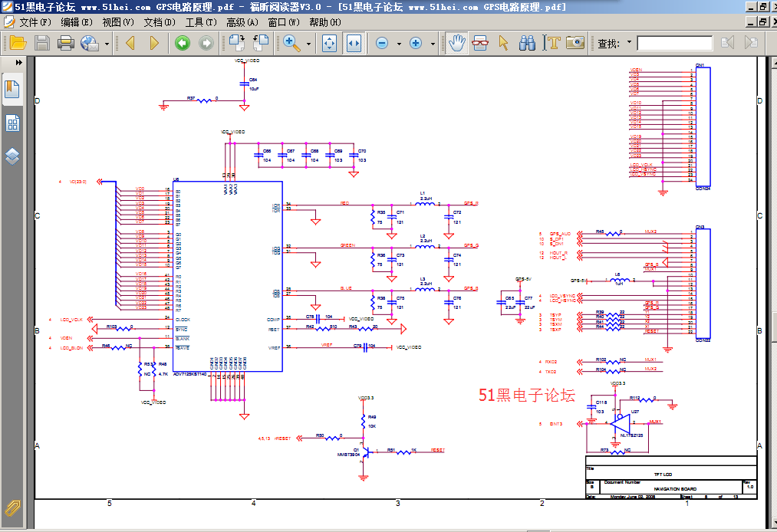Click the Zoom In plus button

[416, 43]
